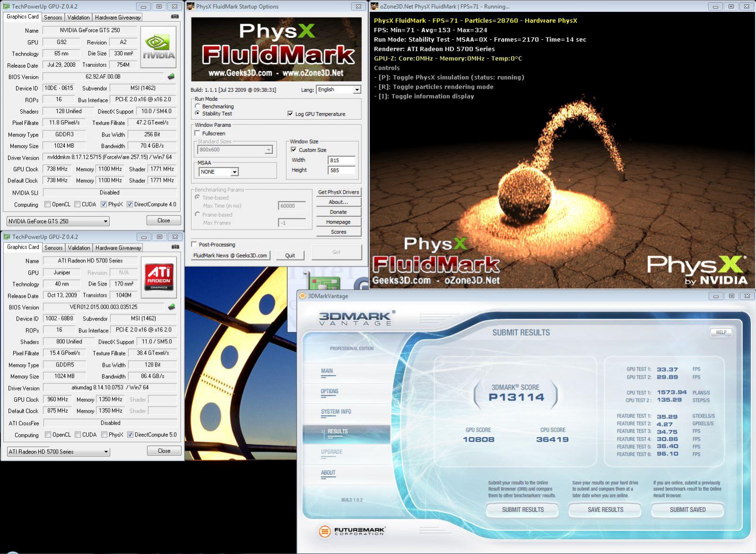Click the BIOS save chip icon beside VER012.015.000.003.035125
This screenshot has height=554, width=756.
pyautogui.click(x=171, y=307)
